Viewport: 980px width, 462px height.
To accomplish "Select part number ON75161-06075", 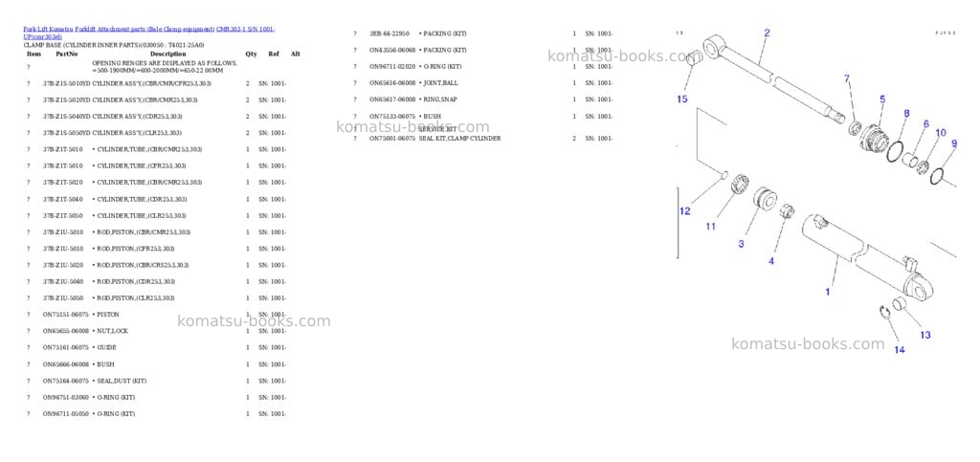I will 66,348.
